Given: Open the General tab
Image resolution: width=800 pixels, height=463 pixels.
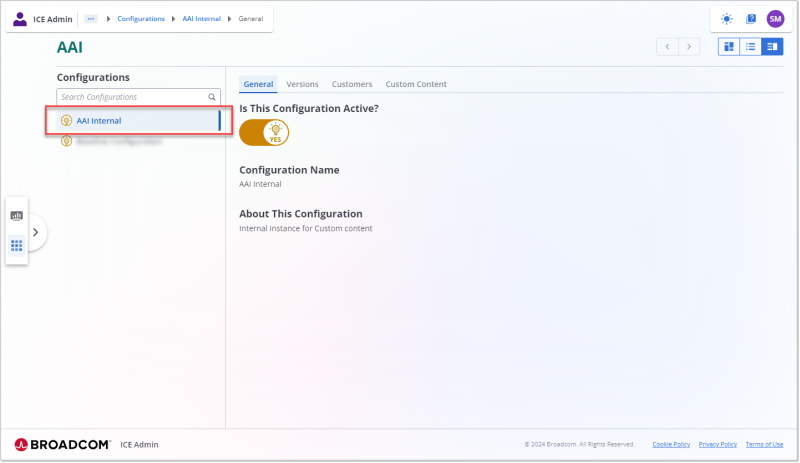Looking at the screenshot, I should click(258, 84).
